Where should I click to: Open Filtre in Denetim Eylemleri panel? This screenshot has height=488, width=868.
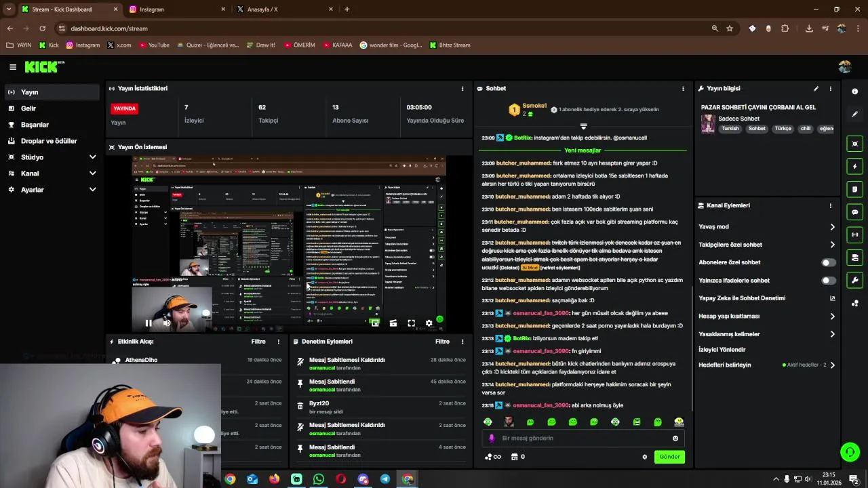tap(442, 342)
